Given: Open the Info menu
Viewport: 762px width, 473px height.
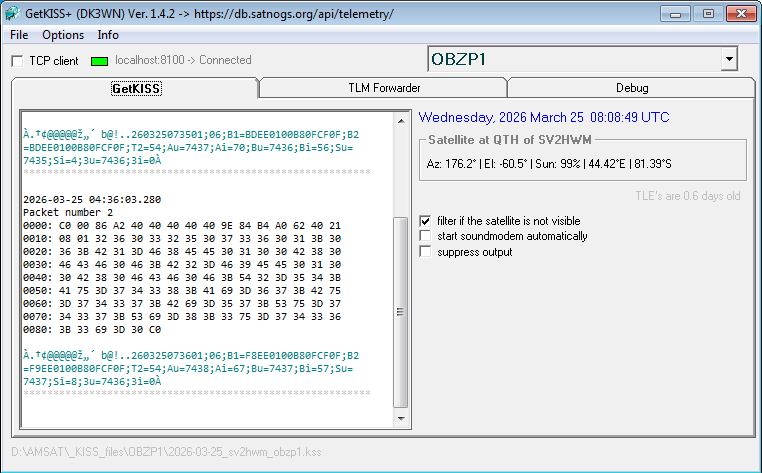Looking at the screenshot, I should [108, 35].
